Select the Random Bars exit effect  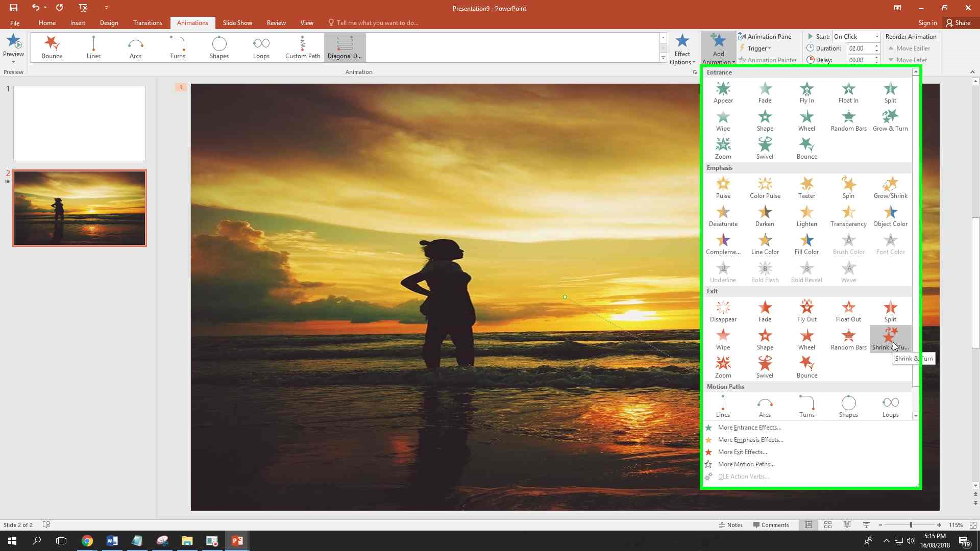(848, 339)
